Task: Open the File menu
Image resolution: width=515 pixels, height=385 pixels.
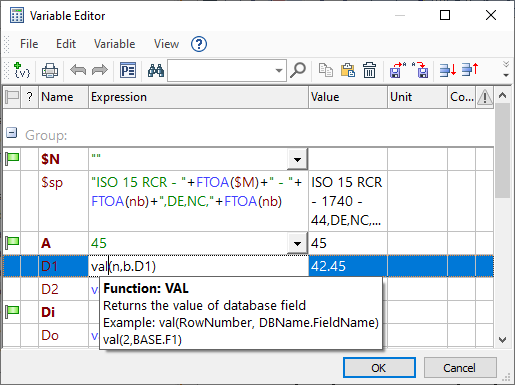Action: pos(29,44)
